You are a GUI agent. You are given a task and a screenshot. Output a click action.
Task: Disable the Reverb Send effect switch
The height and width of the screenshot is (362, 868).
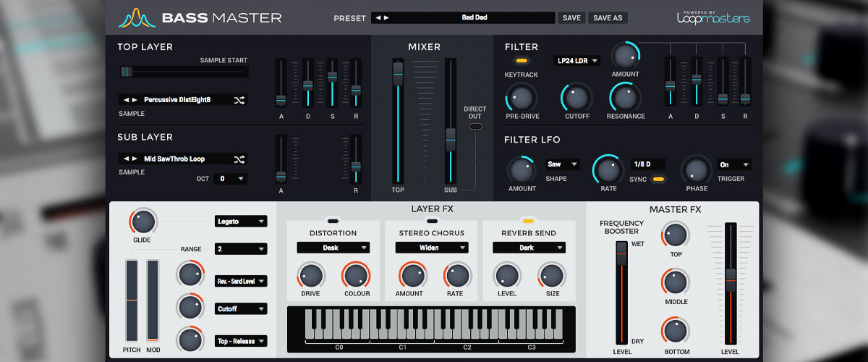click(x=529, y=220)
